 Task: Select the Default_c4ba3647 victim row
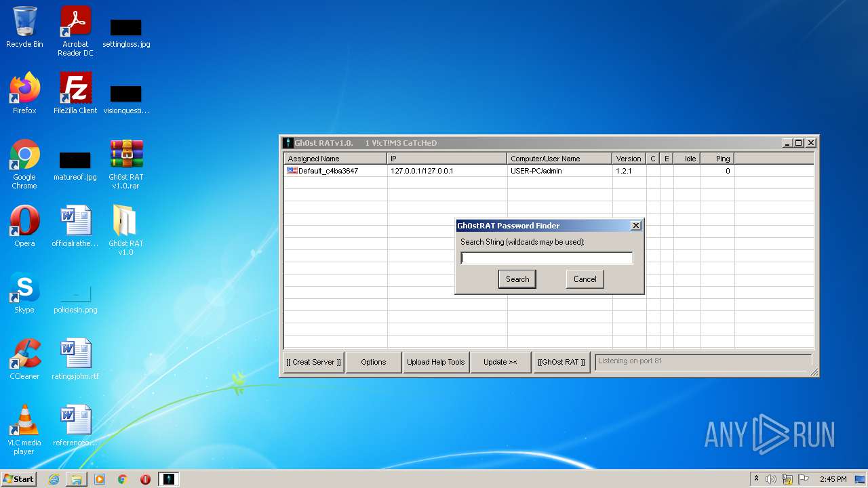549,171
